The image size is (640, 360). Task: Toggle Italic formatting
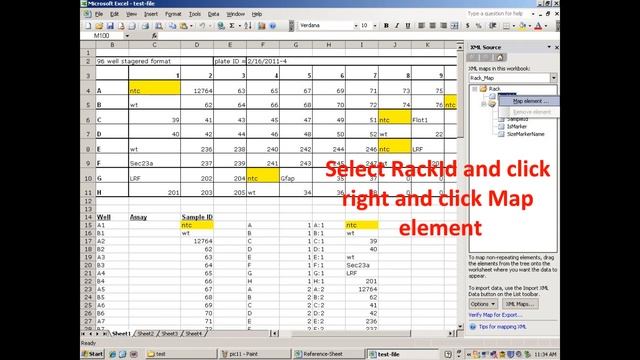[x=397, y=26]
